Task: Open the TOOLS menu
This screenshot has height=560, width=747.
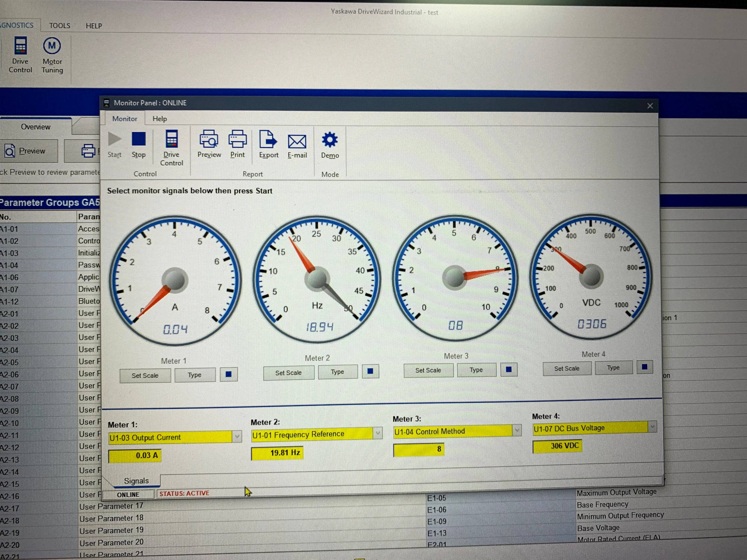Action: [x=60, y=26]
